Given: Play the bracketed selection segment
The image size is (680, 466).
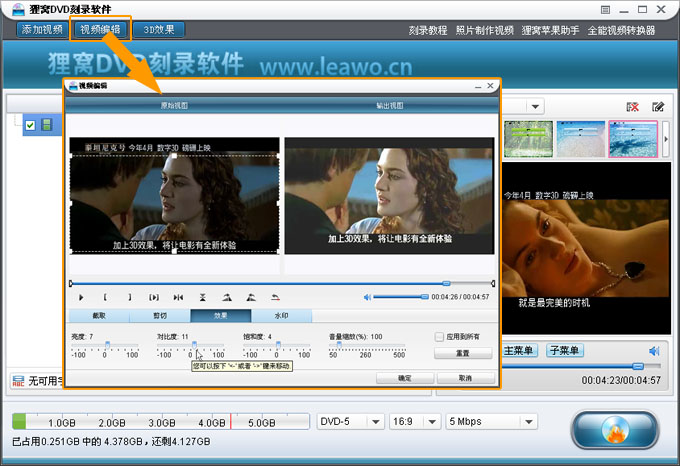Looking at the screenshot, I should [x=154, y=297].
